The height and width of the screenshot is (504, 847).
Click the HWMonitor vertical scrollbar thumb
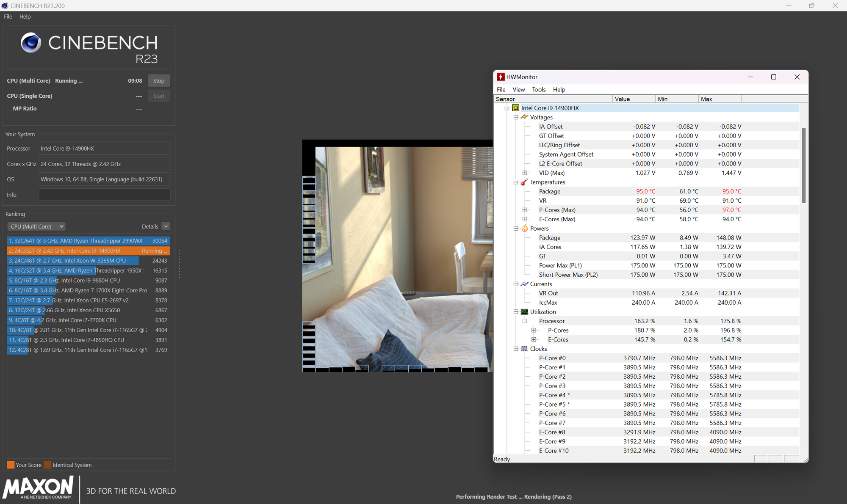[803, 165]
